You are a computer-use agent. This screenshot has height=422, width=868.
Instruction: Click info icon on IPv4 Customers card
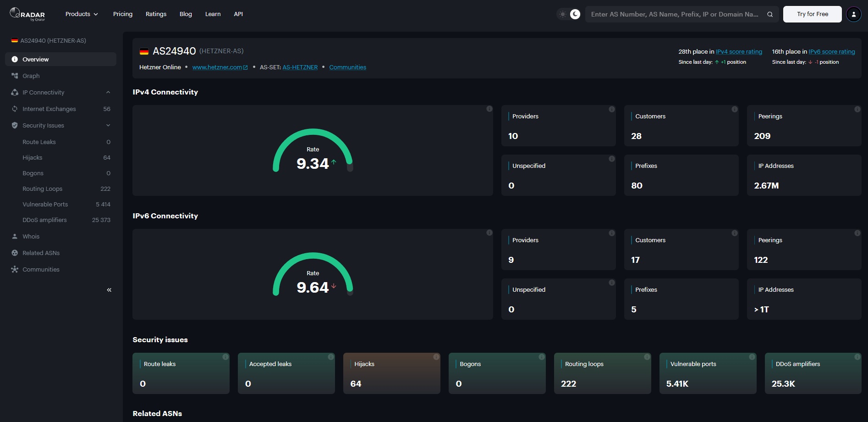click(735, 109)
